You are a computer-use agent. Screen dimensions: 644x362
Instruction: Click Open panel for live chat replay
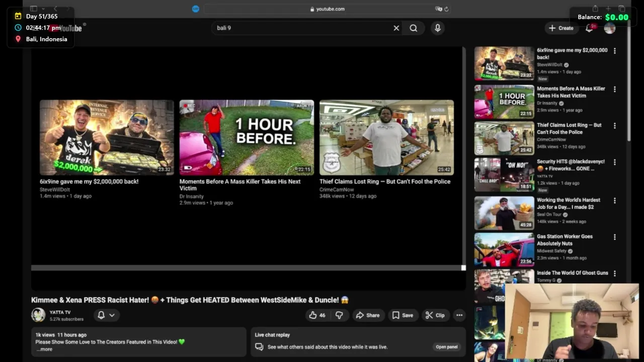click(447, 347)
